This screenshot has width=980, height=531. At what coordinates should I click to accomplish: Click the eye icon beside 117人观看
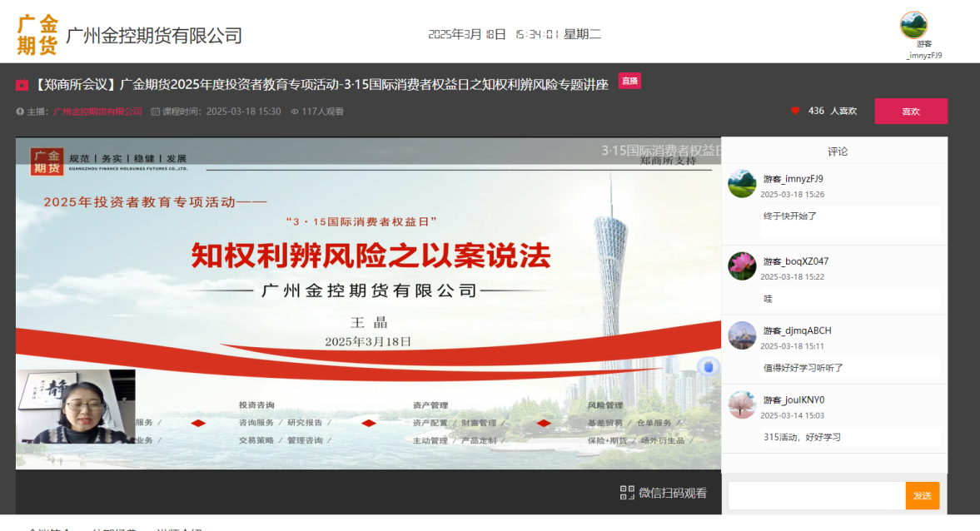coord(295,112)
